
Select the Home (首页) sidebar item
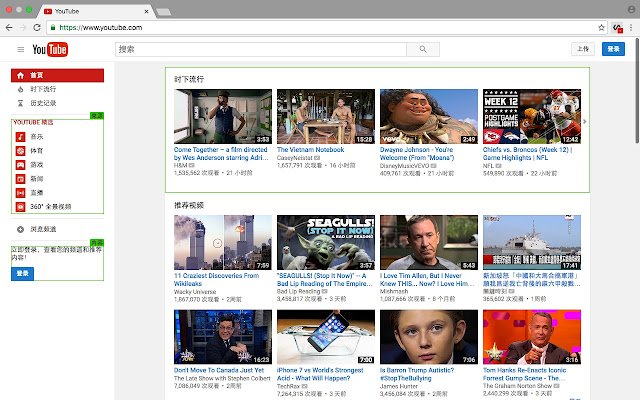[x=57, y=75]
